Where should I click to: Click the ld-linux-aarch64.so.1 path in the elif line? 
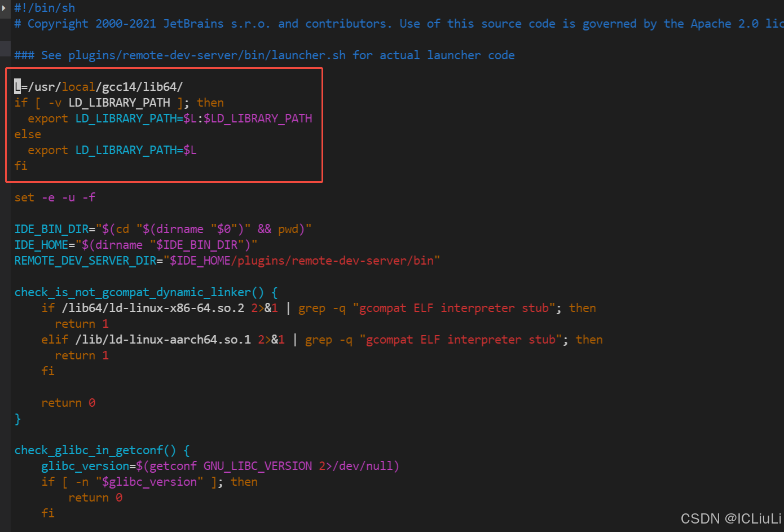coord(163,340)
